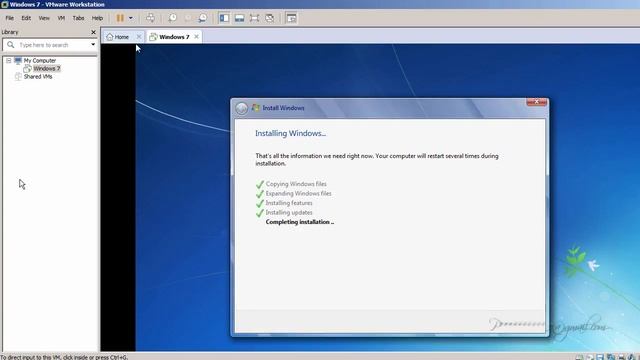
Task: Toggle the thumbnail bar view icon
Action: point(239,18)
